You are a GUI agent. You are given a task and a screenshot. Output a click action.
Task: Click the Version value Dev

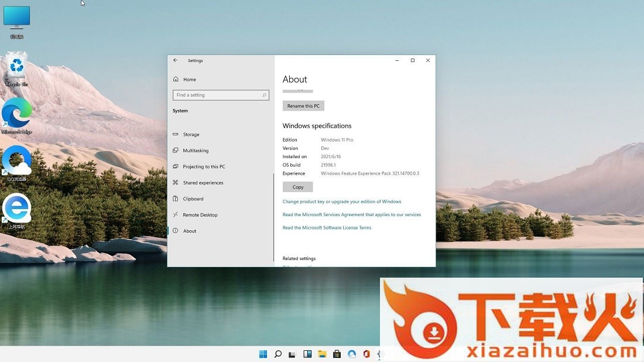click(x=325, y=148)
